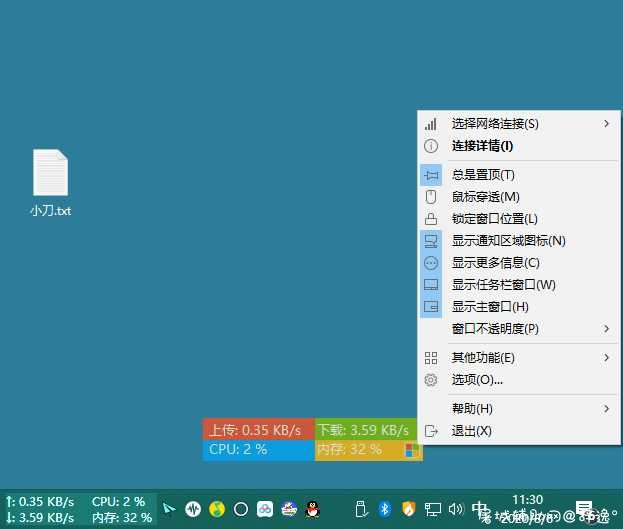Toggle 显示任务栏窗口(W) option
This screenshot has width=623, height=529.
tap(519, 285)
